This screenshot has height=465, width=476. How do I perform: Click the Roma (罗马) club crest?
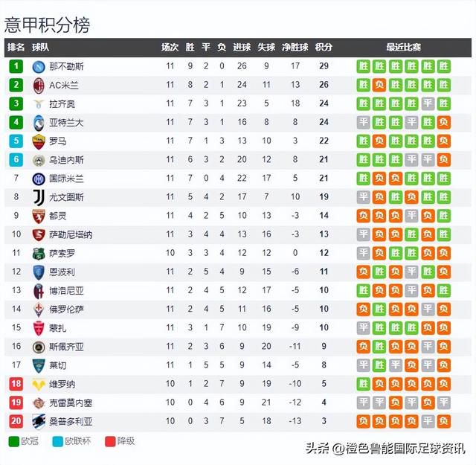click(x=39, y=141)
